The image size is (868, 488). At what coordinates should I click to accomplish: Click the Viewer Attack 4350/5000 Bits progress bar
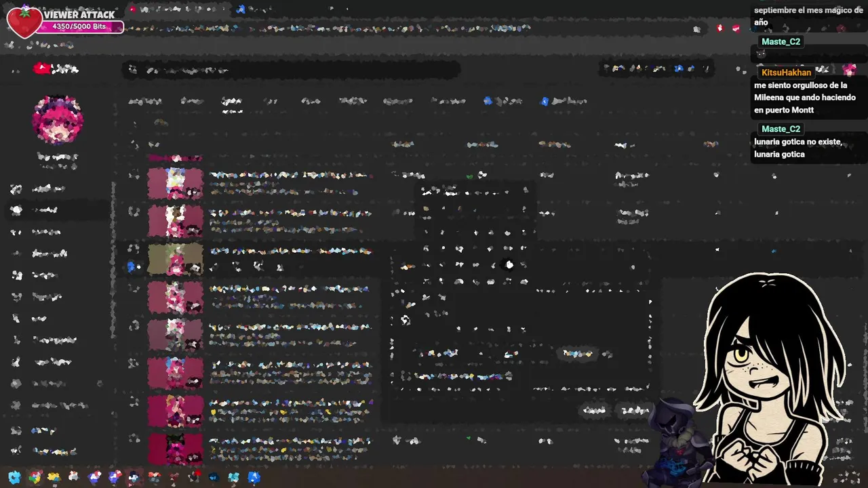[x=79, y=26]
